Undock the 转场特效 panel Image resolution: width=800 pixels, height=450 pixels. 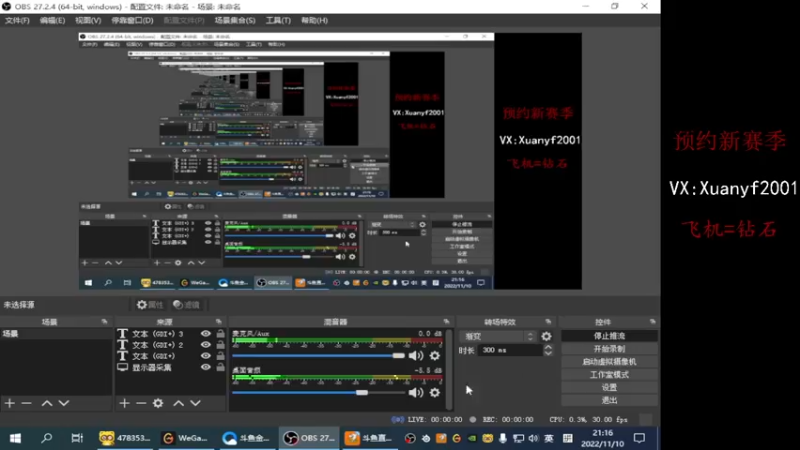pyautogui.click(x=548, y=321)
